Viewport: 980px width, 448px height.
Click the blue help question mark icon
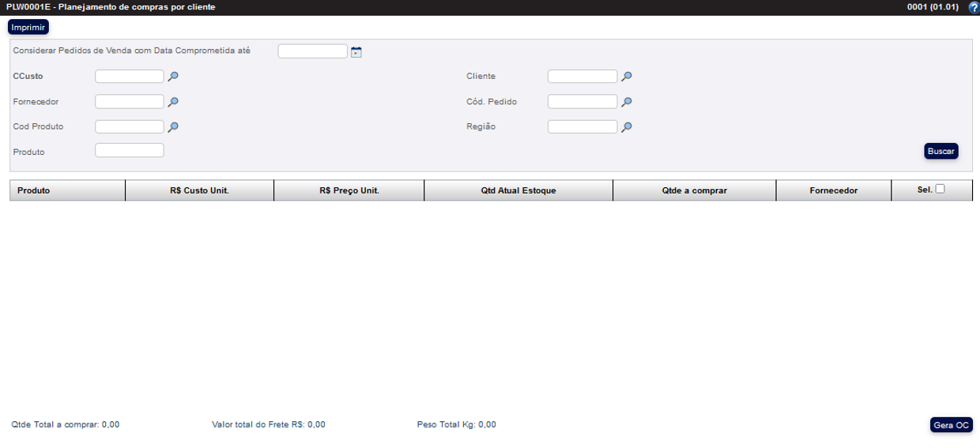click(973, 7)
